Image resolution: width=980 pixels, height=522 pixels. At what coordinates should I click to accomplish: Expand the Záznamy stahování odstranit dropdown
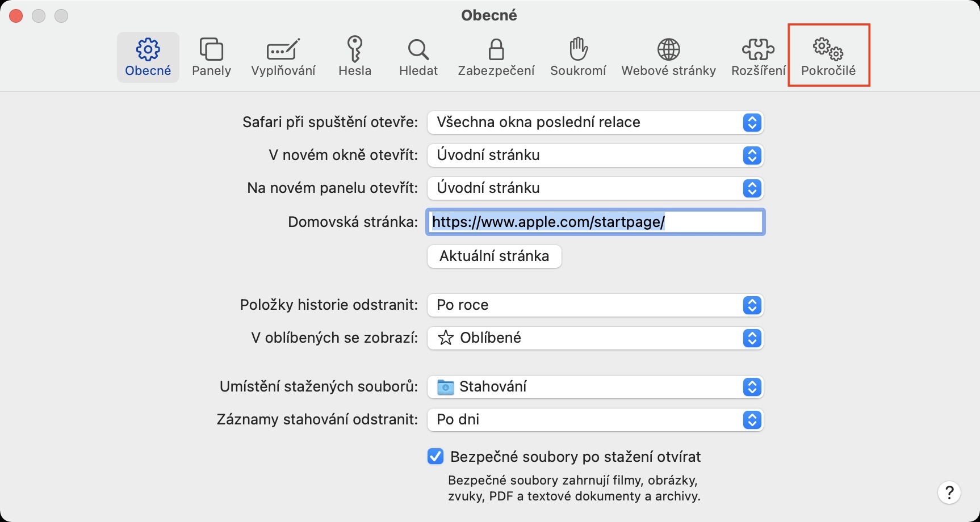(595, 420)
